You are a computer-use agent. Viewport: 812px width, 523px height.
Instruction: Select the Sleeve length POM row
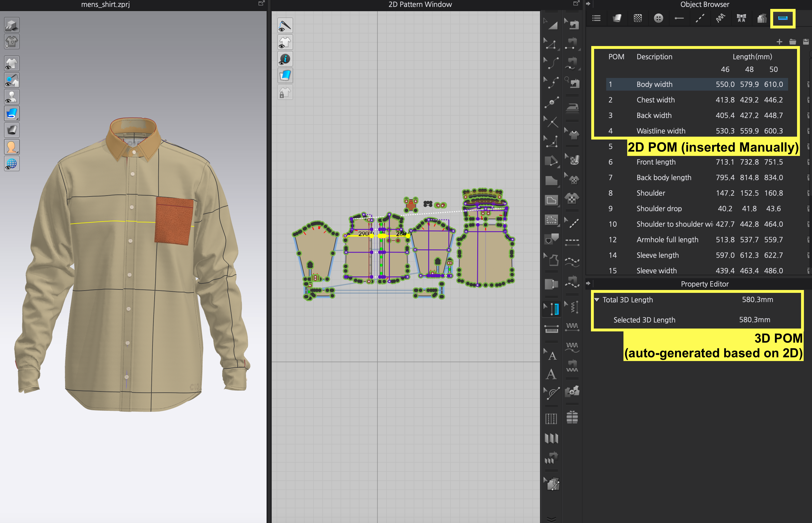pos(697,255)
